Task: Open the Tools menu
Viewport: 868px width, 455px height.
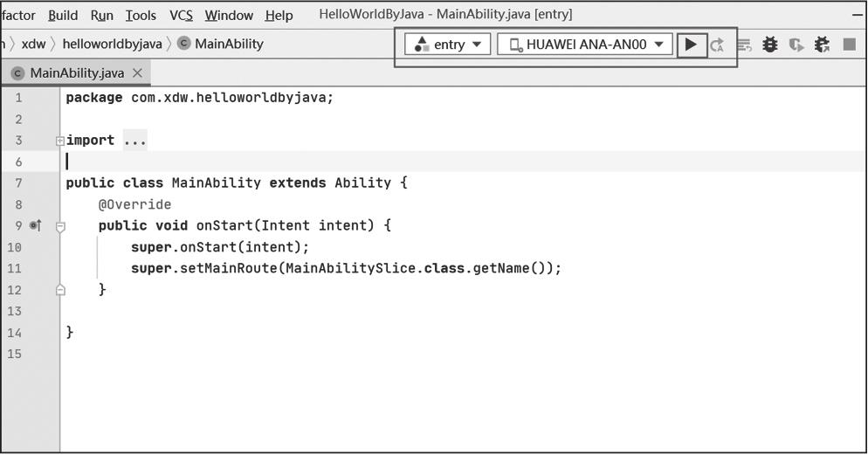Action: [141, 16]
